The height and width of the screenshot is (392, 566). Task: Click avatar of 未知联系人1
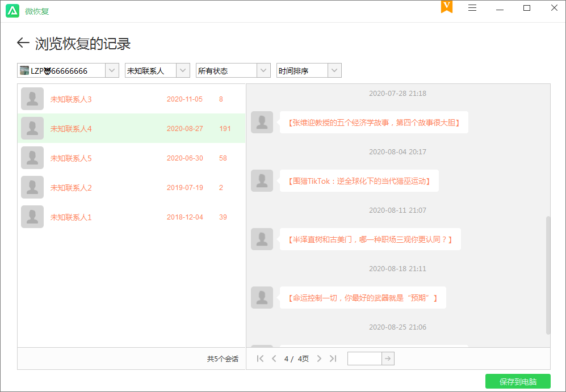point(32,217)
